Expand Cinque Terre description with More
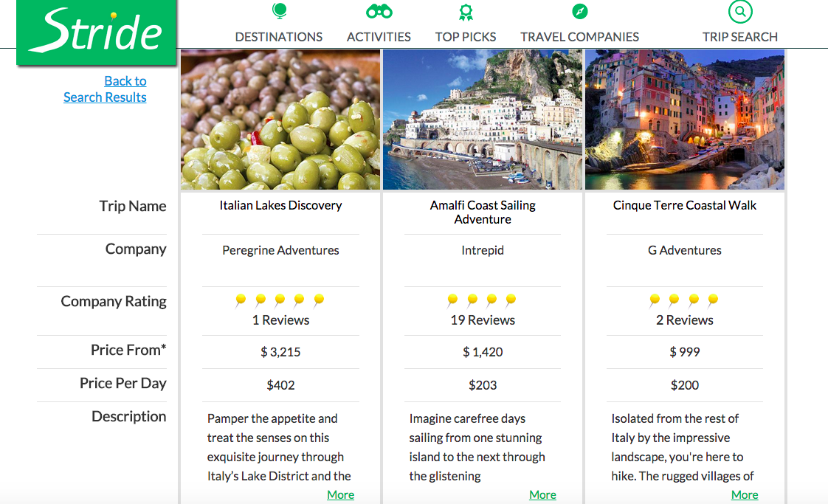 (x=745, y=494)
